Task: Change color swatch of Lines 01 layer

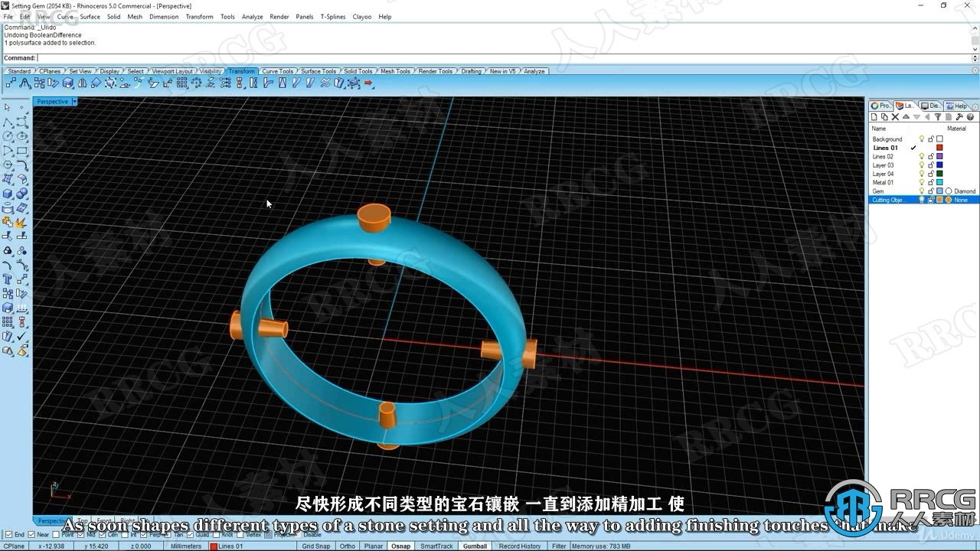Action: (x=939, y=148)
